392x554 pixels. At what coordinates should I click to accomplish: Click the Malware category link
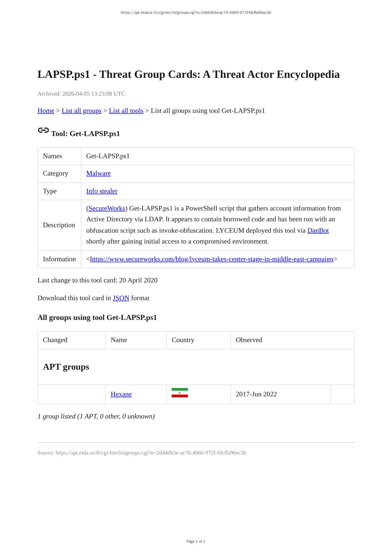(x=98, y=173)
